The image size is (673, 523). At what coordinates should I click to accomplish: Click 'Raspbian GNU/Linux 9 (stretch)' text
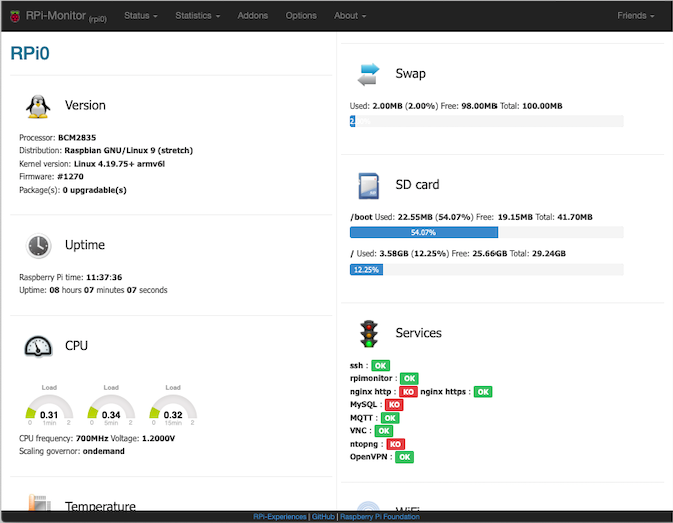point(128,151)
